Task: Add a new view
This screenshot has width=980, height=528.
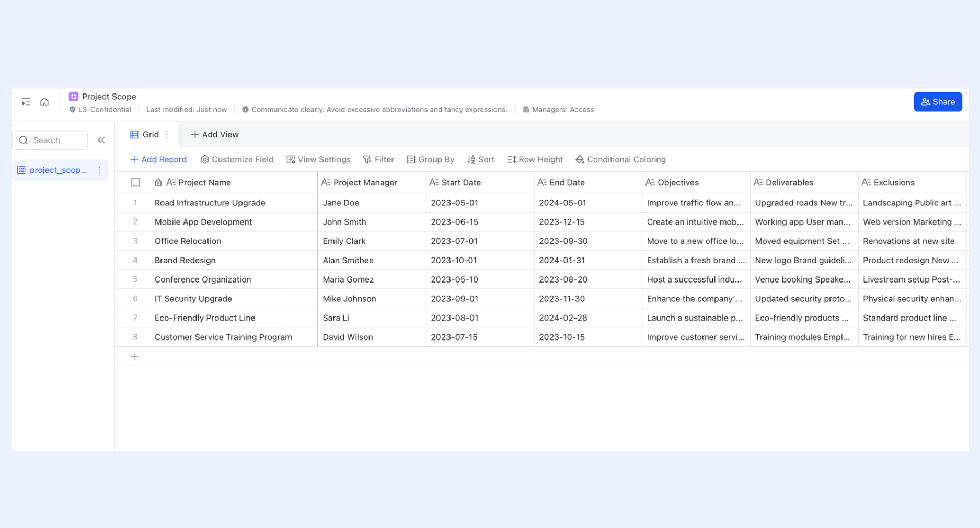Action: pyautogui.click(x=214, y=134)
